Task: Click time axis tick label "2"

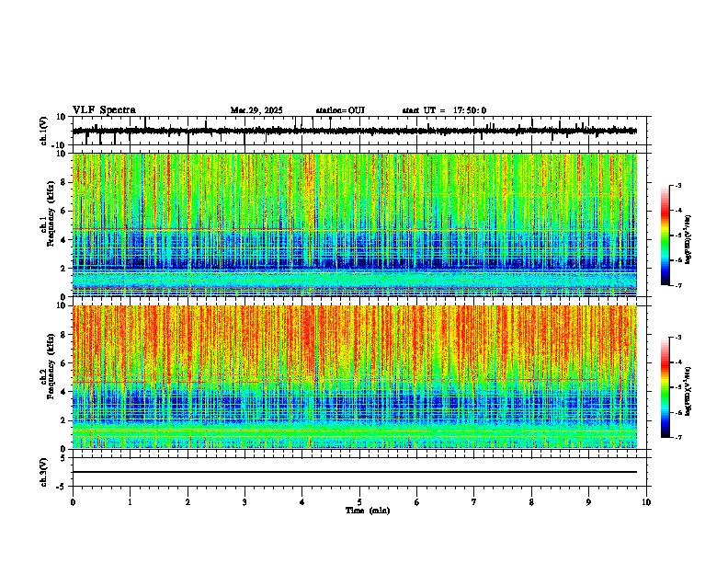Action: [x=188, y=502]
